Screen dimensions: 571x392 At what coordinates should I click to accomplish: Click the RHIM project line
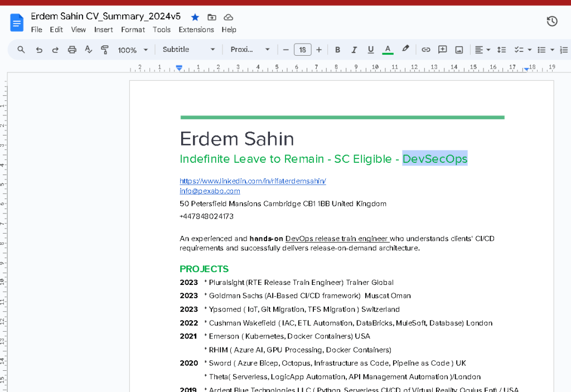tap(298, 350)
